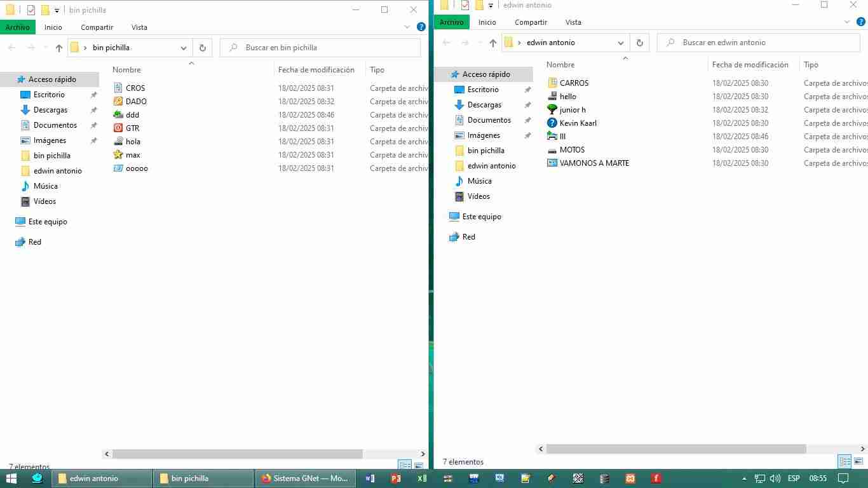Toggle details view in edwin antonio status bar

pyautogui.click(x=844, y=462)
